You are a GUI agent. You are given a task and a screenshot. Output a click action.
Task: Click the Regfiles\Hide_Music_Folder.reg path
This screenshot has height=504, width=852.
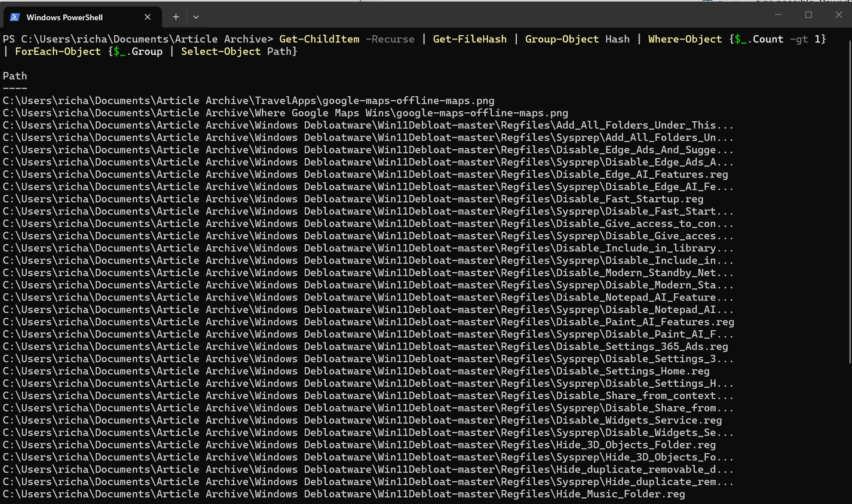344,494
